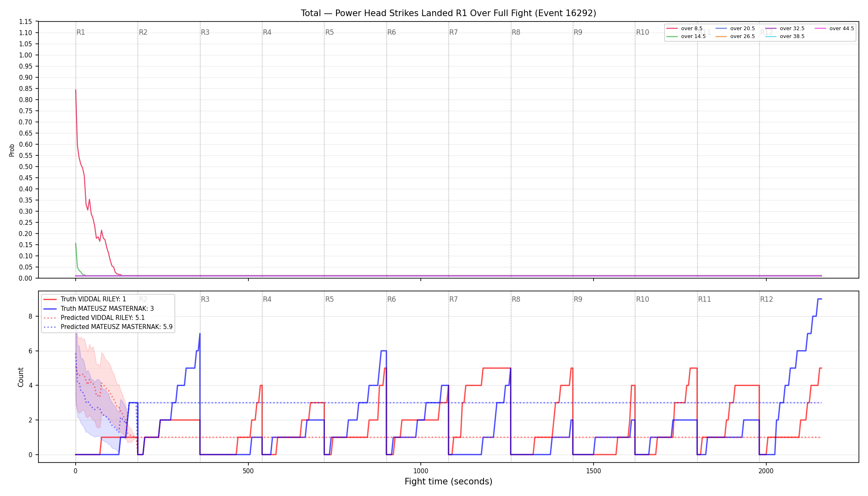Click the R11 round label in bottom chart

[x=705, y=299]
